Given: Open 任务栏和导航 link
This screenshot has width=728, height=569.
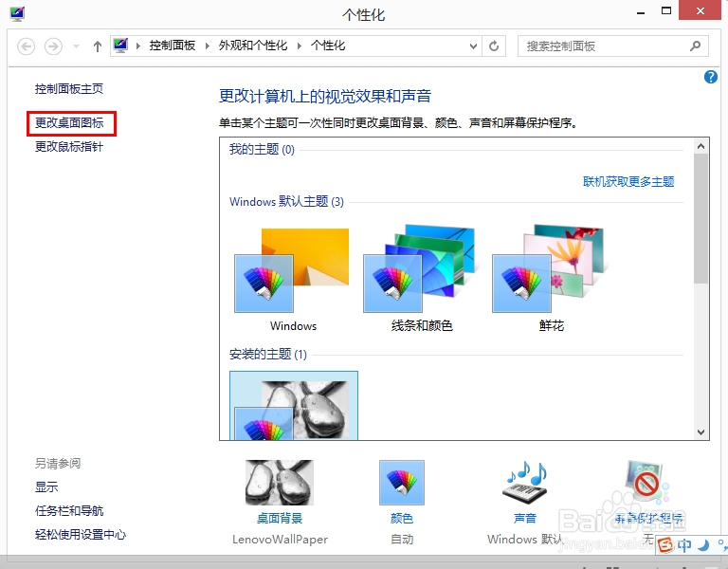Looking at the screenshot, I should [x=69, y=511].
